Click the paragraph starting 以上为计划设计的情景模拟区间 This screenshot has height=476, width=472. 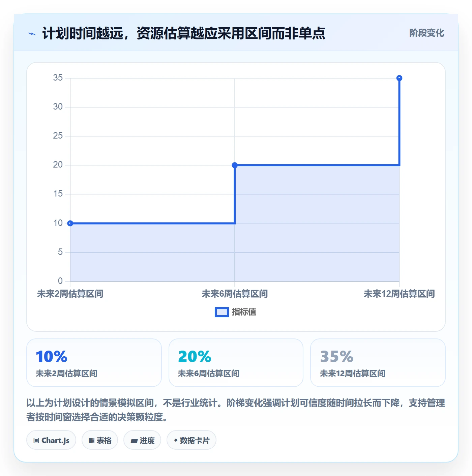tap(236, 410)
